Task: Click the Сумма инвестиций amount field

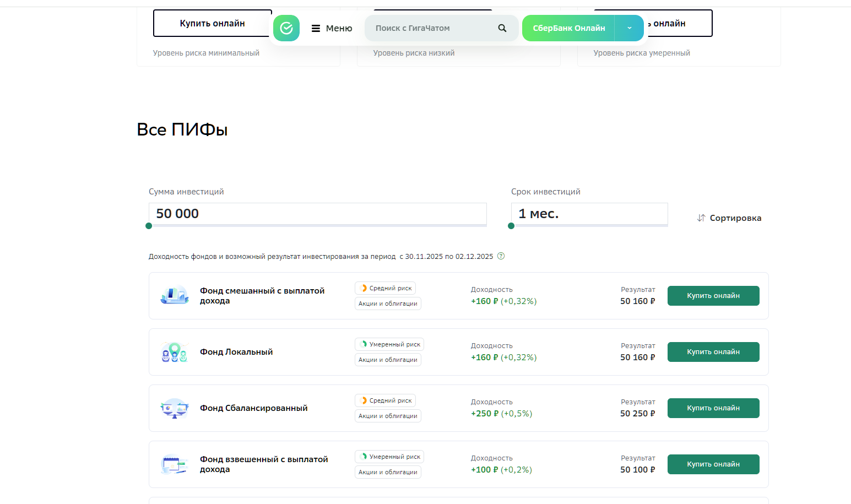Action: click(317, 214)
